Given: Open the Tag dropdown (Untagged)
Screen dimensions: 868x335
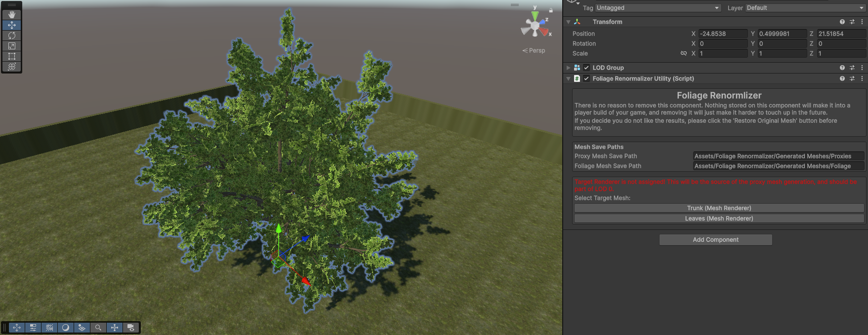Looking at the screenshot, I should pos(658,8).
